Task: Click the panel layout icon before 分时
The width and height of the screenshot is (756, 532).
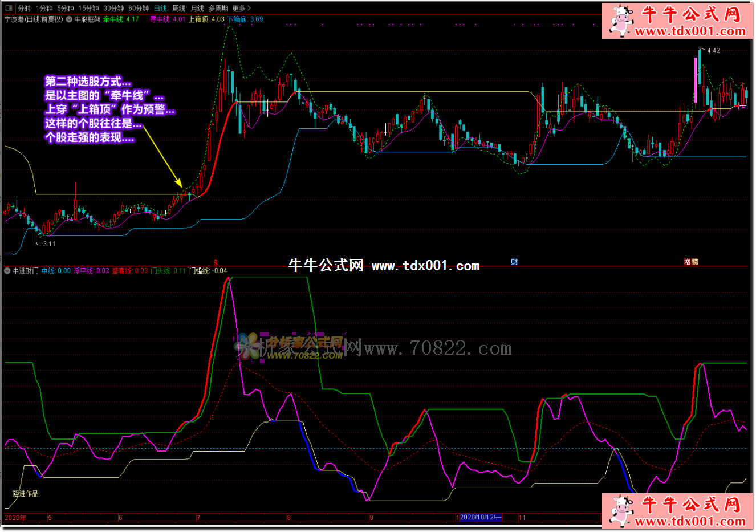Action: 9,8
